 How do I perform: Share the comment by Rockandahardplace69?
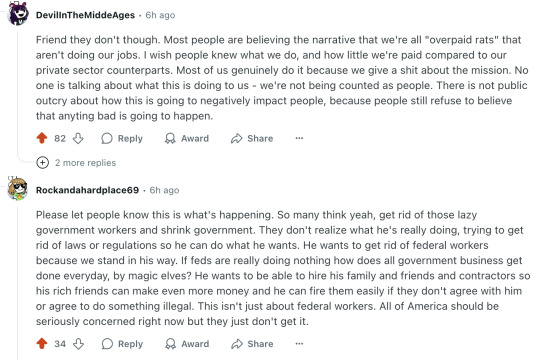tap(252, 343)
